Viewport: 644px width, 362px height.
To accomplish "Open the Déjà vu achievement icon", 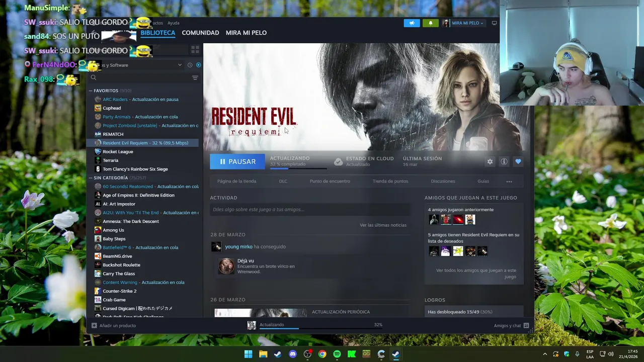I will (x=226, y=266).
